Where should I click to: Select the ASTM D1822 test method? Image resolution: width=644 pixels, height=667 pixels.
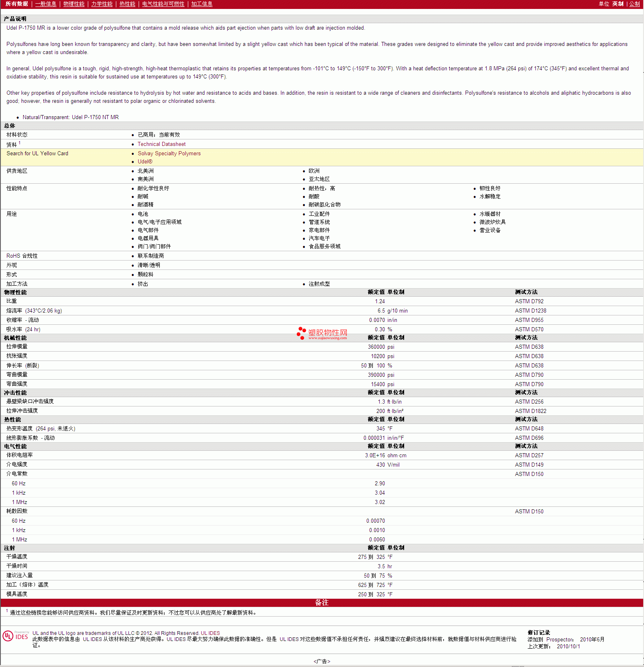pyautogui.click(x=531, y=411)
